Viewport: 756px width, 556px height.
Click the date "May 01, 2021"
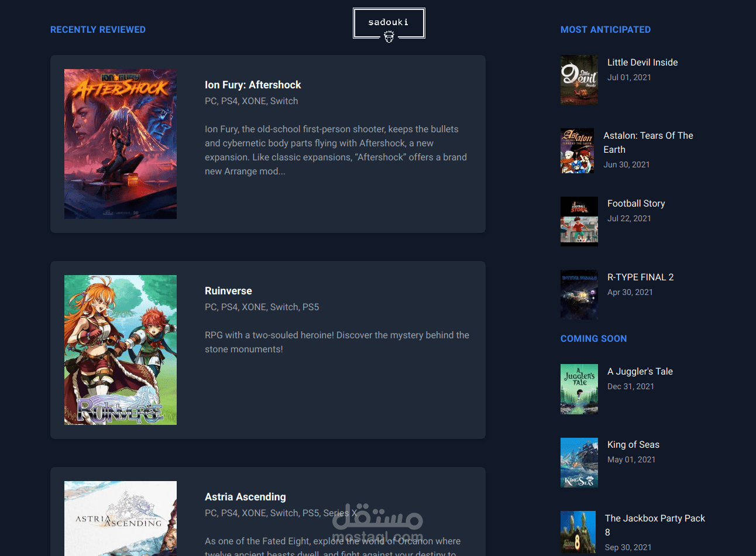pyautogui.click(x=631, y=459)
